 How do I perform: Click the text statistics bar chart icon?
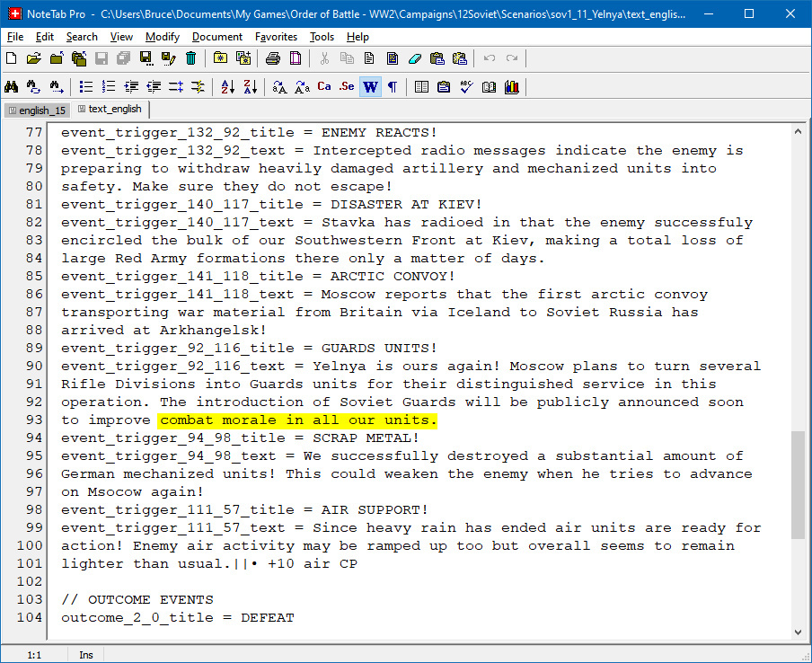click(x=512, y=86)
